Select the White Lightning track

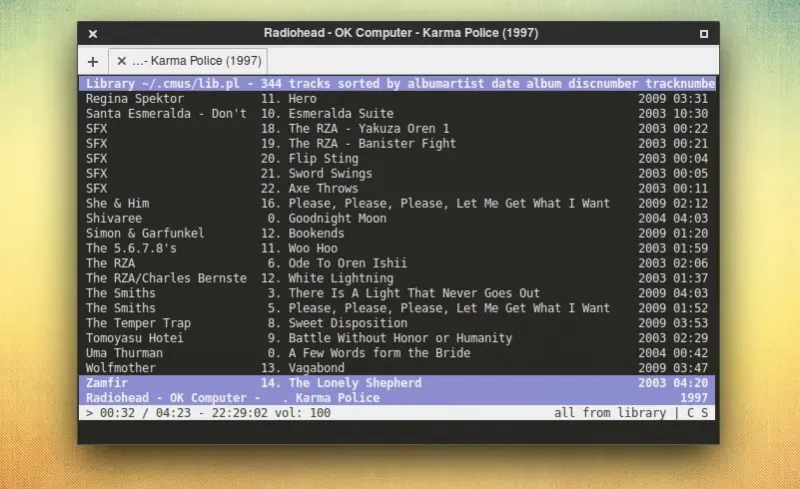tap(397, 278)
